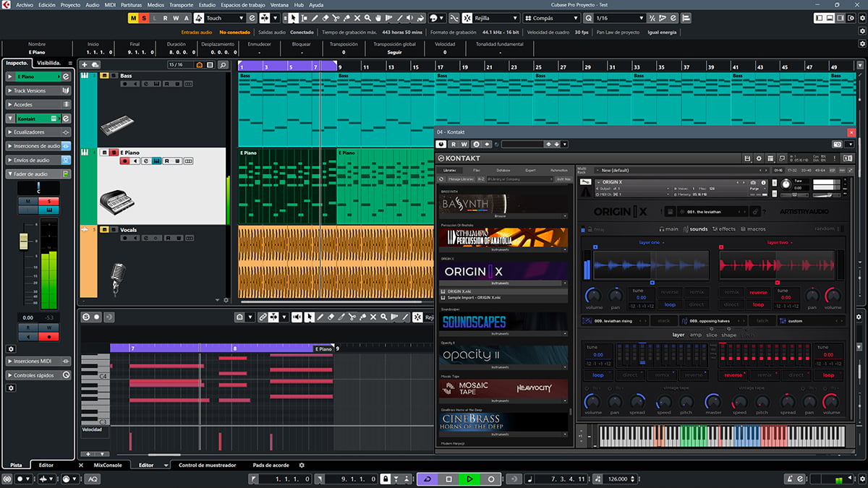Click the Origin X random button
The height and width of the screenshot is (488, 868).
click(x=825, y=229)
